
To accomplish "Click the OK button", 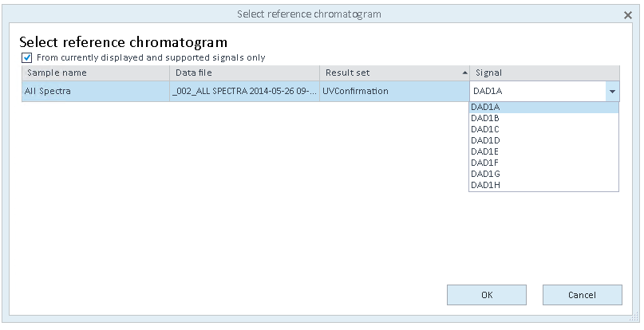I will click(487, 295).
